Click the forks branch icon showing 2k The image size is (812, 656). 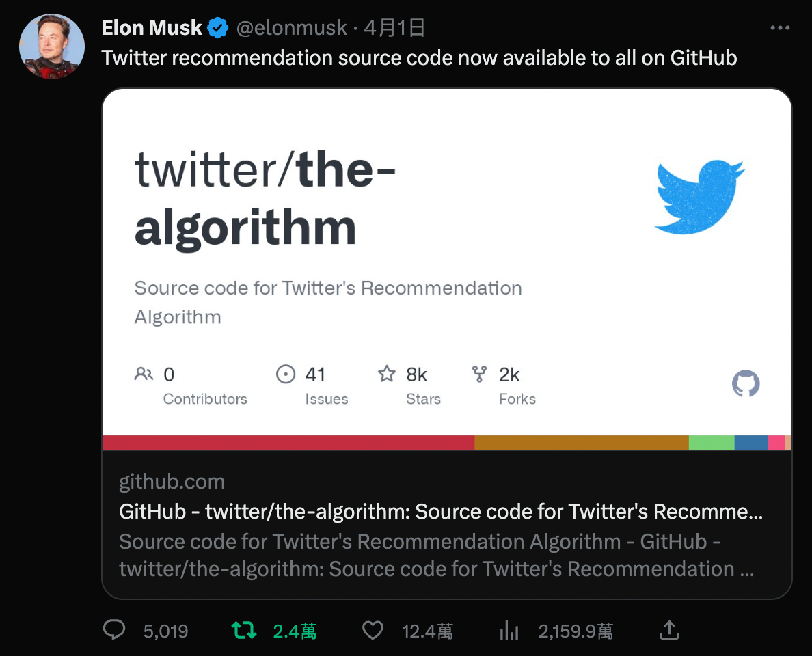pos(481,374)
